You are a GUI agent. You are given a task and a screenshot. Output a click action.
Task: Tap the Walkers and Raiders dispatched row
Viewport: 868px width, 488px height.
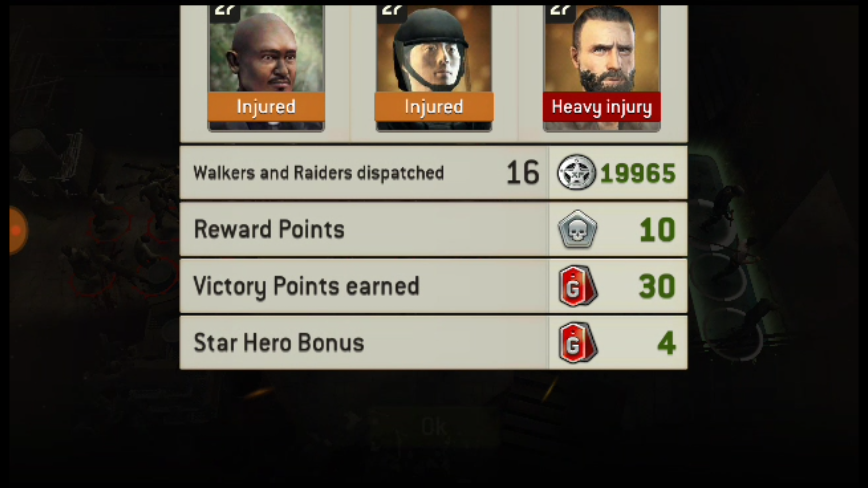[433, 172]
